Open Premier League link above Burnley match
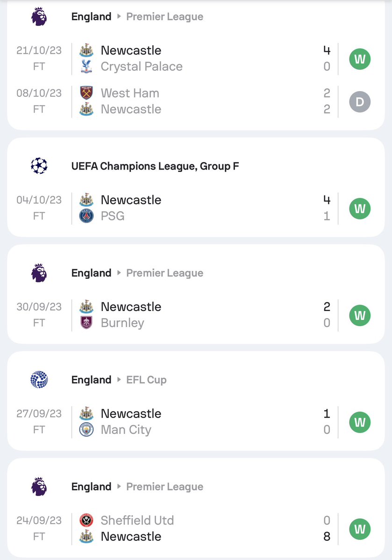Viewport: 392px width, 560px height. point(164,273)
